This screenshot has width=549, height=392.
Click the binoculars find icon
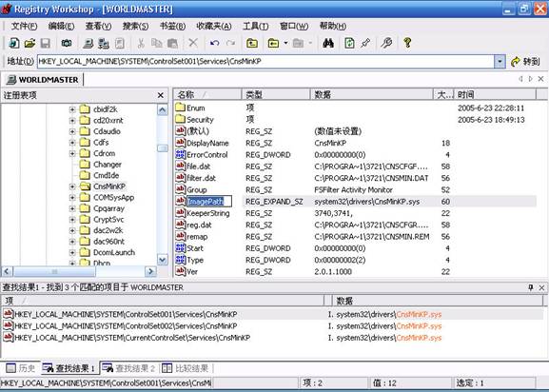328,43
